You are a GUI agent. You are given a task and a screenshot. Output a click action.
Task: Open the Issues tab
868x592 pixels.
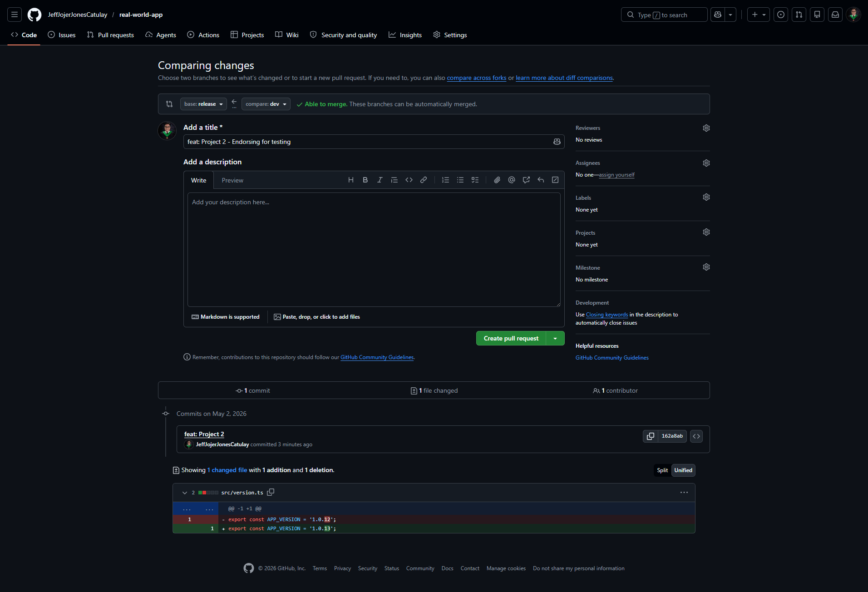(x=62, y=35)
